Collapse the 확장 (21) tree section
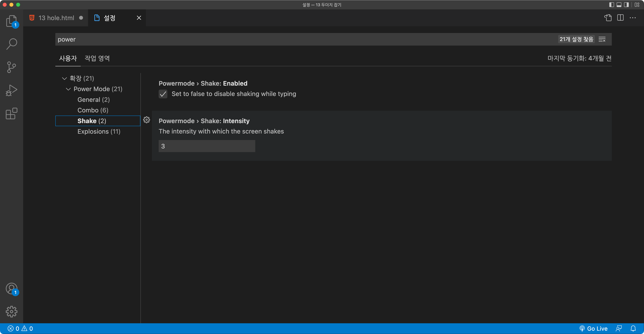The height and width of the screenshot is (334, 644). click(x=64, y=78)
